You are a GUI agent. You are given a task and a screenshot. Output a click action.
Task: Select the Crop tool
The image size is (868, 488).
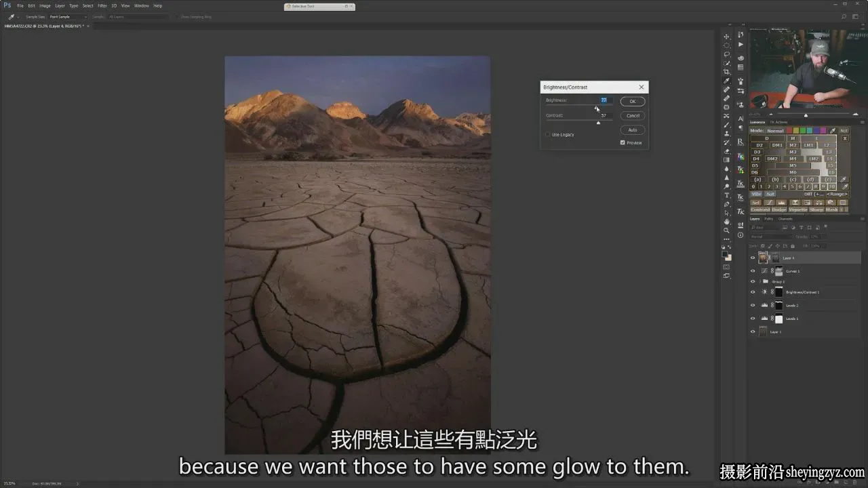click(x=727, y=72)
